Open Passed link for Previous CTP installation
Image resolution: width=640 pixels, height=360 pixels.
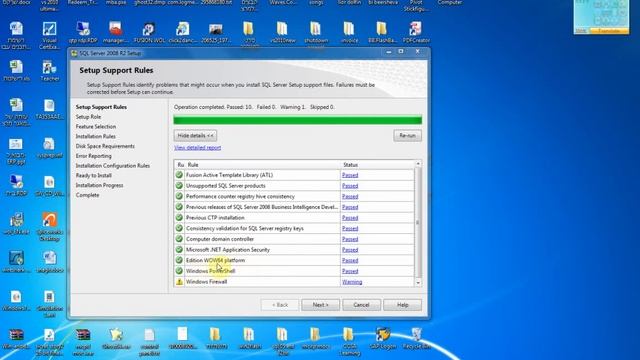tap(350, 218)
